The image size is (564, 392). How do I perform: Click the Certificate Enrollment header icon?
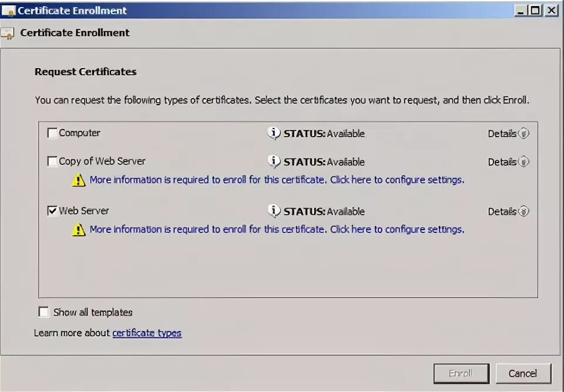8,33
